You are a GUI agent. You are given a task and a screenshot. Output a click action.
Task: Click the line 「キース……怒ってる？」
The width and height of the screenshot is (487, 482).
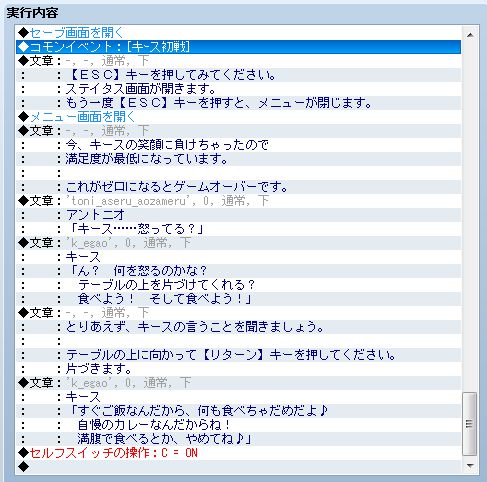tap(238, 229)
